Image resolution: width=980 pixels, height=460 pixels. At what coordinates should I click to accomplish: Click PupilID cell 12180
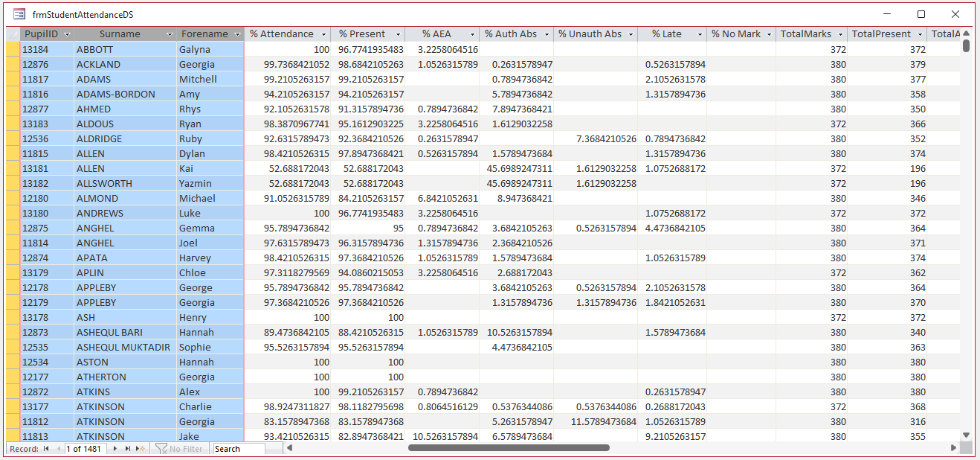coord(47,198)
